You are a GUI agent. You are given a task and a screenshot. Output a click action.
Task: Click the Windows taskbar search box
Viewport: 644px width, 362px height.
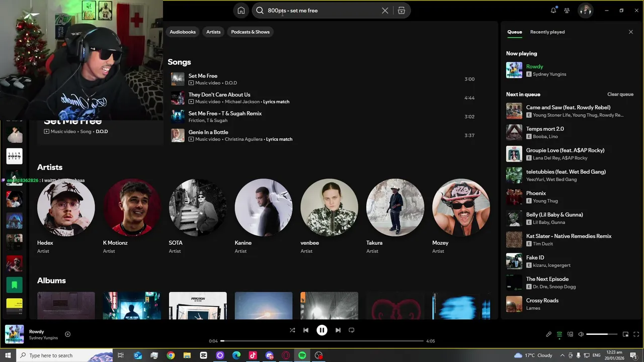click(x=64, y=355)
